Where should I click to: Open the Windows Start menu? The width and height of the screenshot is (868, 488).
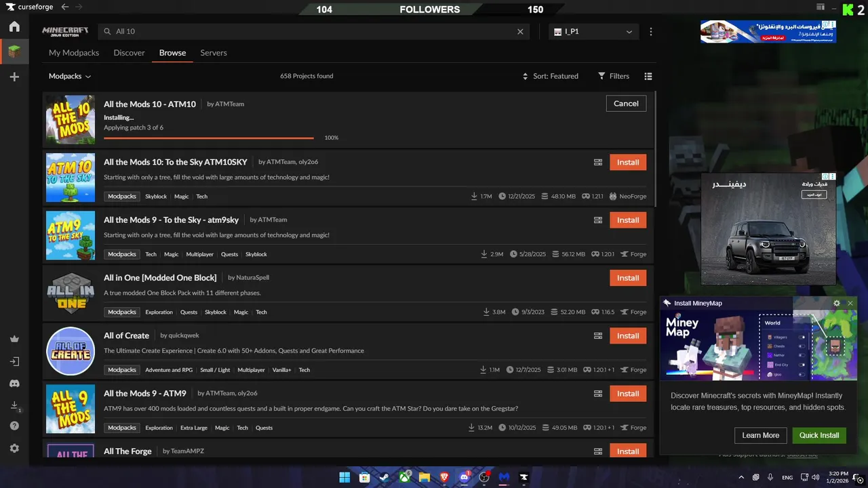[344, 477]
